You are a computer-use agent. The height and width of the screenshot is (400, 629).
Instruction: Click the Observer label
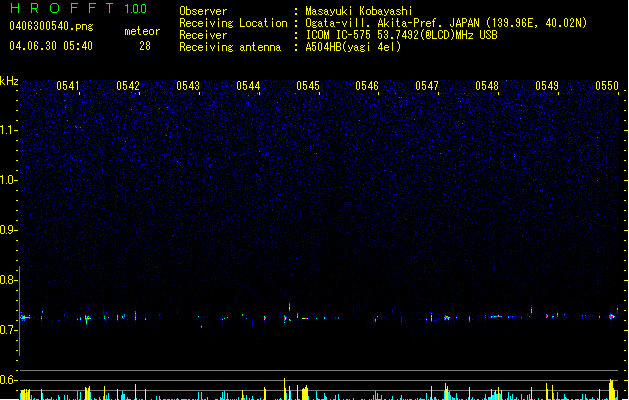click(x=203, y=11)
